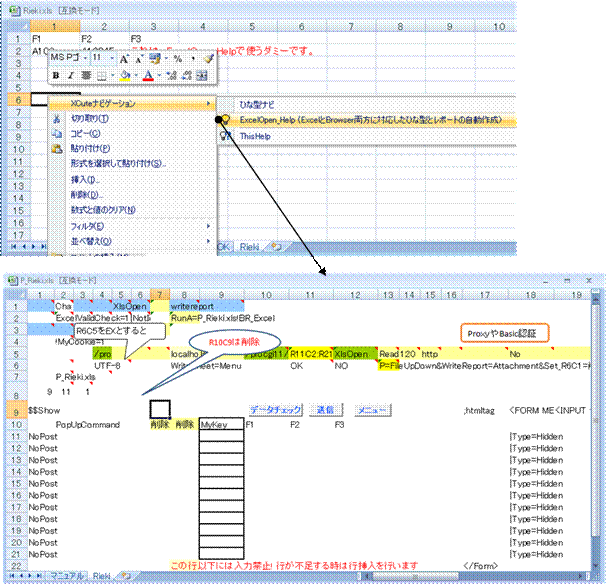The height and width of the screenshot is (584, 606).
Task: Click the Excel icon in Rieki.xls title bar
Action: pyautogui.click(x=15, y=10)
